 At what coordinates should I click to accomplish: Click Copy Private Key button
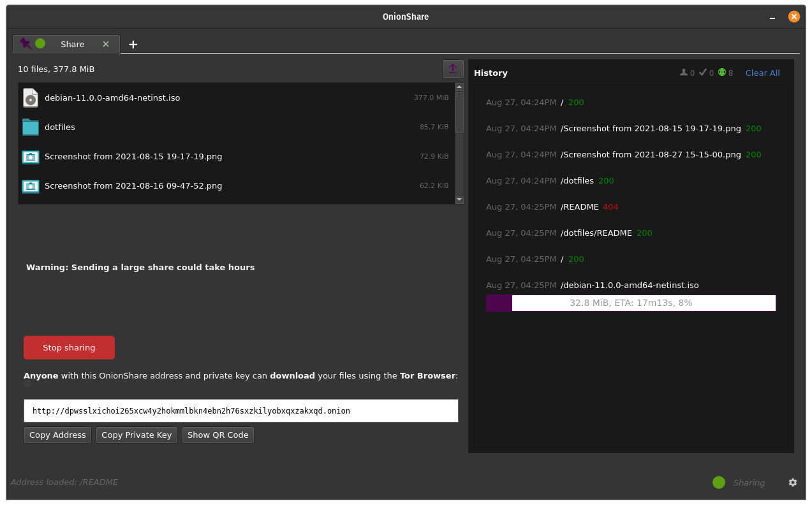click(x=137, y=435)
